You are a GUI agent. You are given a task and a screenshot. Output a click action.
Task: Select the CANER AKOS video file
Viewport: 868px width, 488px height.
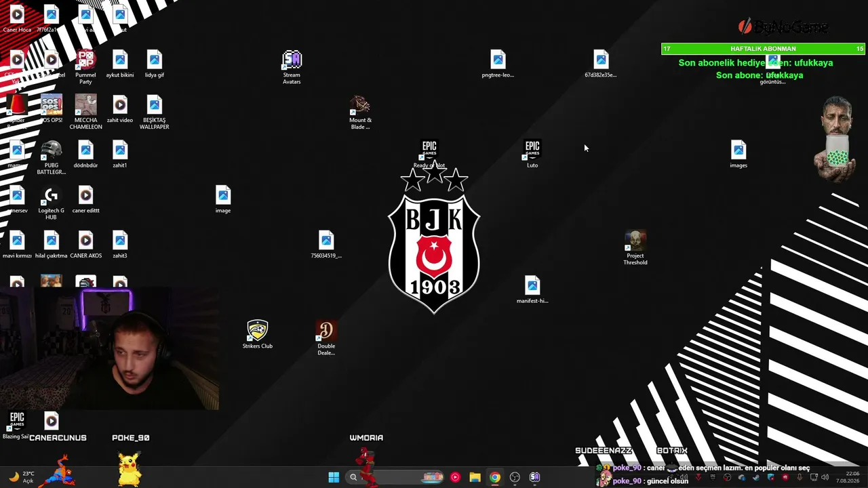tap(85, 245)
